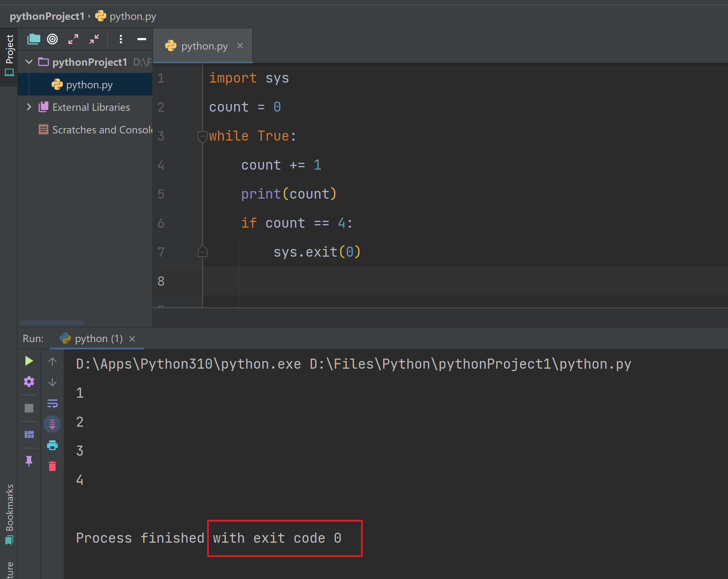Click line number 8 in the gutter
Viewport: 728px width, 579px height.
click(161, 281)
